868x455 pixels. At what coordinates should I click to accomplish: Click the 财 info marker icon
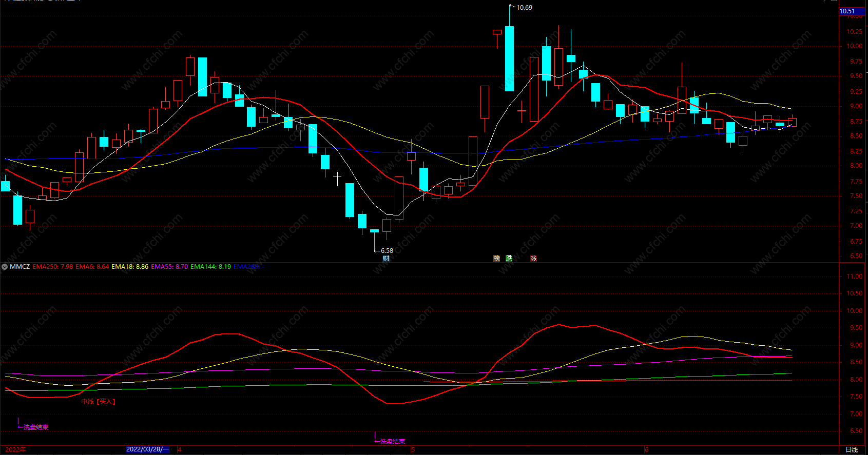[x=386, y=259]
